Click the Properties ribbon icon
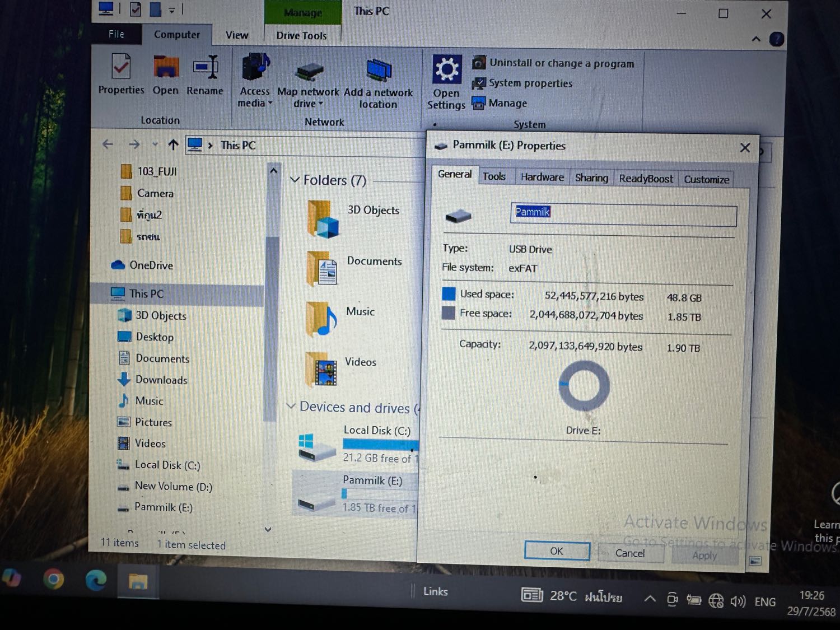 [122, 74]
